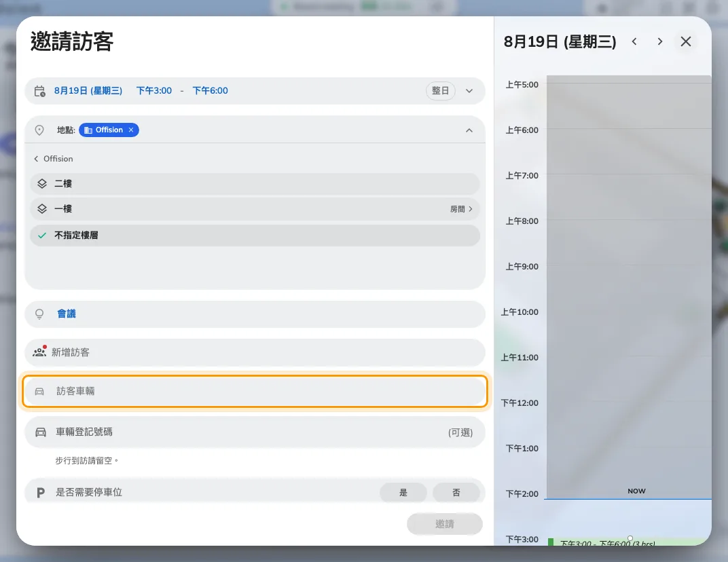728x562 pixels.
Task: Choose 不指定樓層 option
Action: pos(255,236)
